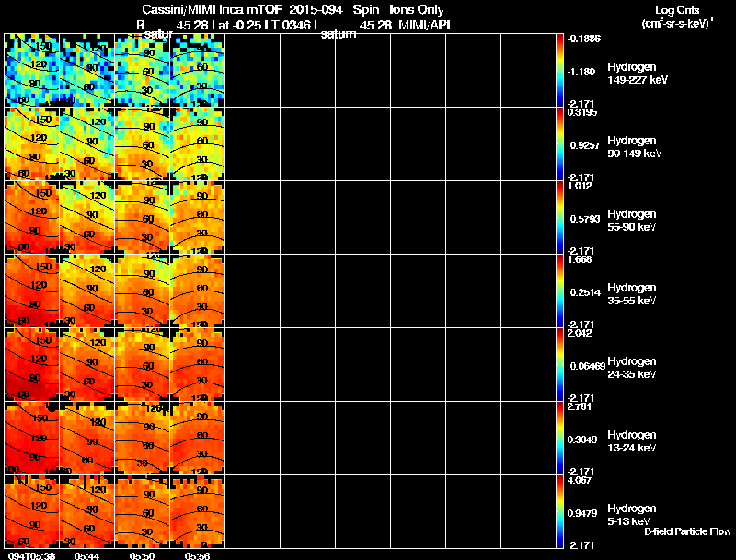
Task: Click the "2.042" scale value
Action: 580,333
